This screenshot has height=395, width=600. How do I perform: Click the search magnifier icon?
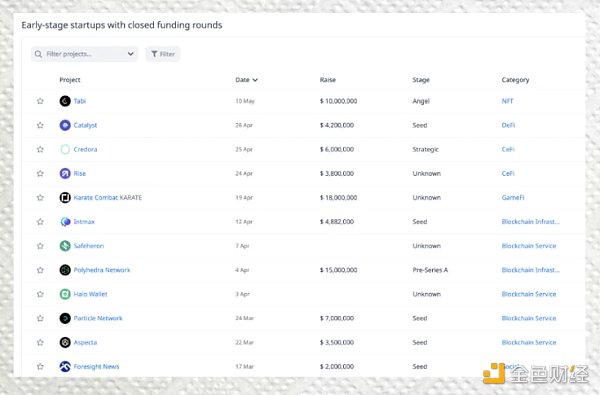(x=38, y=54)
